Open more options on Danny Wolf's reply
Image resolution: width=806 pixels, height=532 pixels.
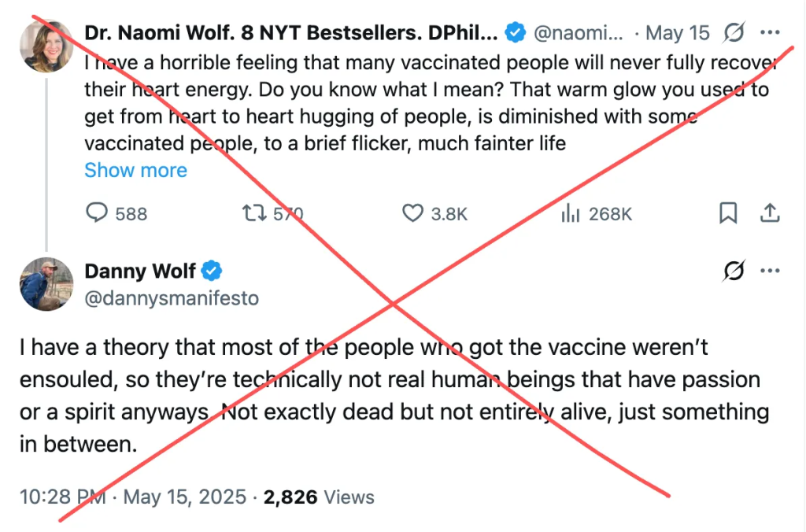[x=770, y=271]
